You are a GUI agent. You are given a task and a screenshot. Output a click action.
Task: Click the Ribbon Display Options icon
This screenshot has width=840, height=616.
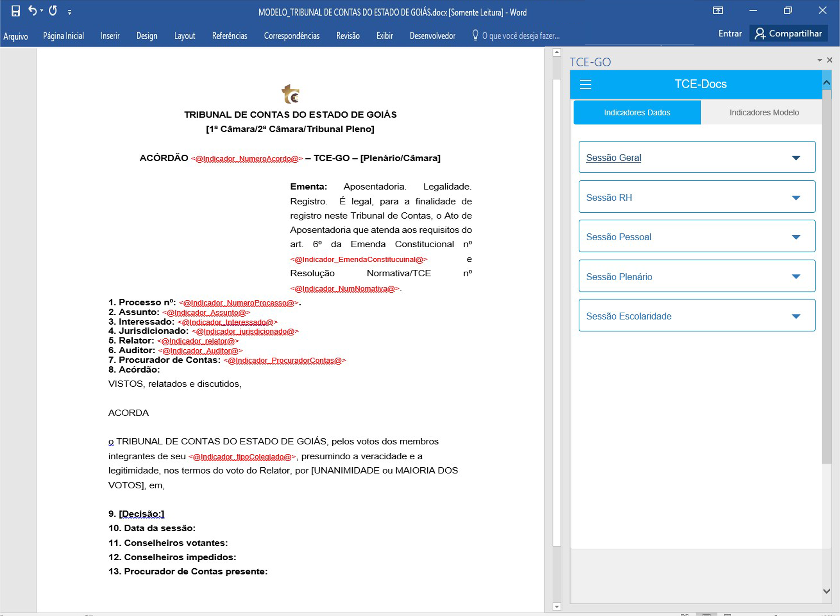(718, 10)
